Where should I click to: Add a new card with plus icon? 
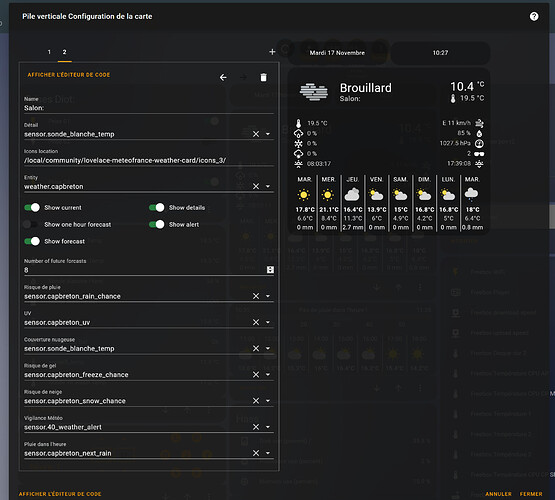pyautogui.click(x=272, y=52)
